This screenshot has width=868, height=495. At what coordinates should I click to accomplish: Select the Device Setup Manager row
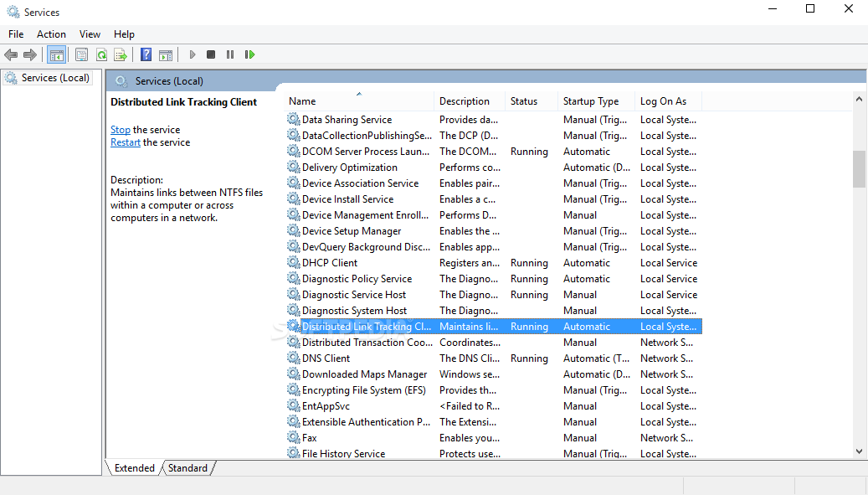pyautogui.click(x=494, y=231)
